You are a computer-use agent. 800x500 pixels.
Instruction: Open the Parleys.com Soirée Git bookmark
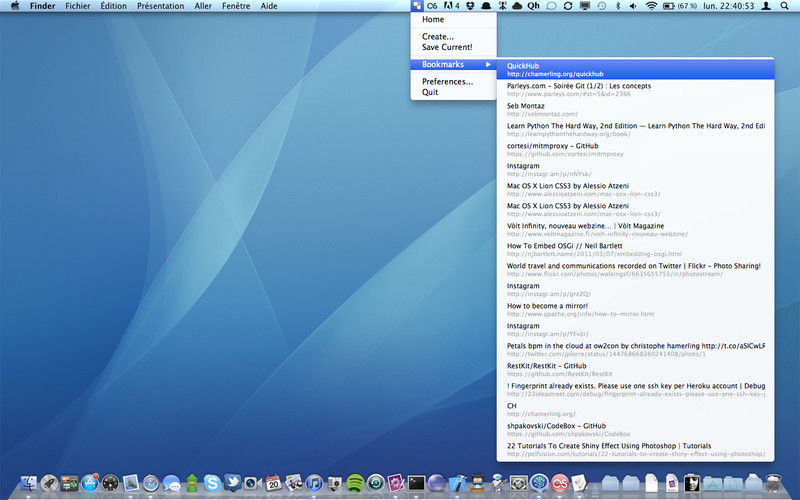tap(635, 90)
